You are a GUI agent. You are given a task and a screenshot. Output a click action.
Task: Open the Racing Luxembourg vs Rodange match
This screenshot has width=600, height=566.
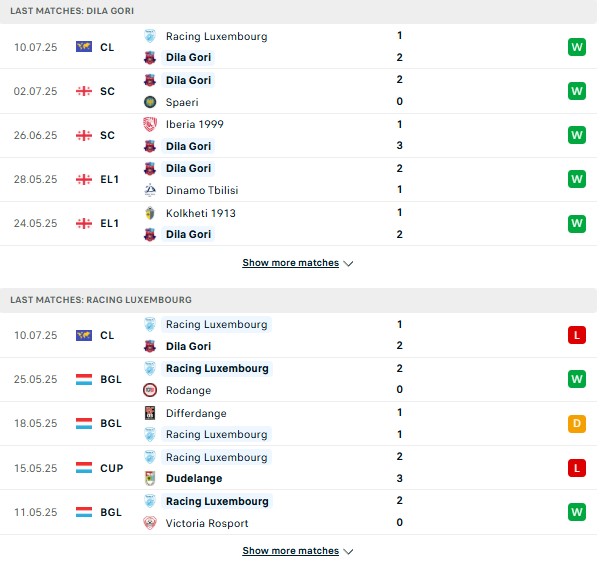298,379
